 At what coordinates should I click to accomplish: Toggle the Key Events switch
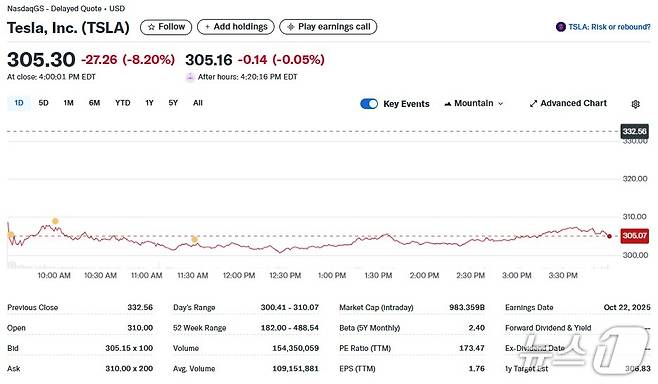[x=369, y=104]
